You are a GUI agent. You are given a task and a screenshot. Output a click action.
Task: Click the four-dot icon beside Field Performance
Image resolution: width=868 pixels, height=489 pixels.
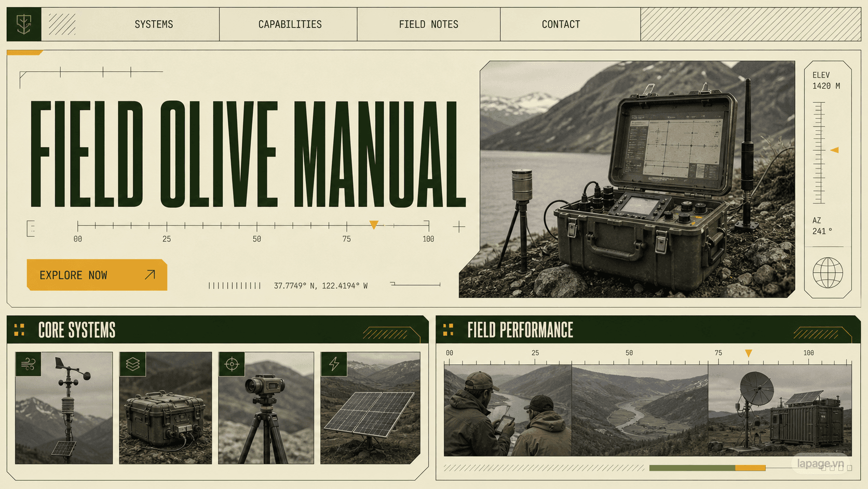[448, 330]
